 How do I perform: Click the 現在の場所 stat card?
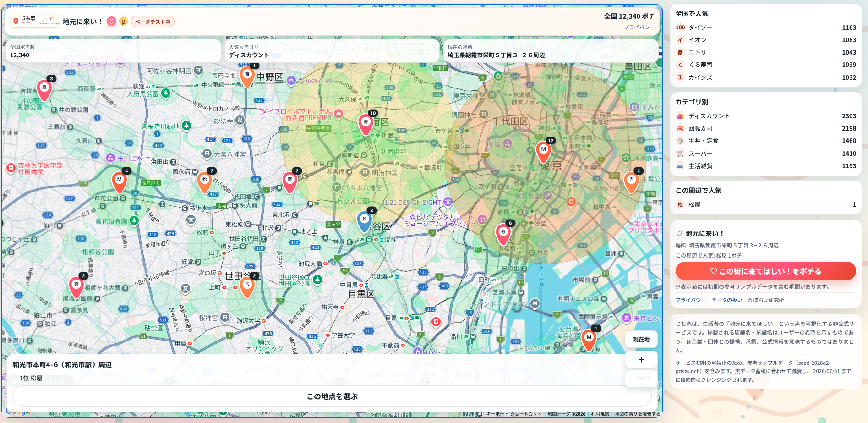(551, 51)
